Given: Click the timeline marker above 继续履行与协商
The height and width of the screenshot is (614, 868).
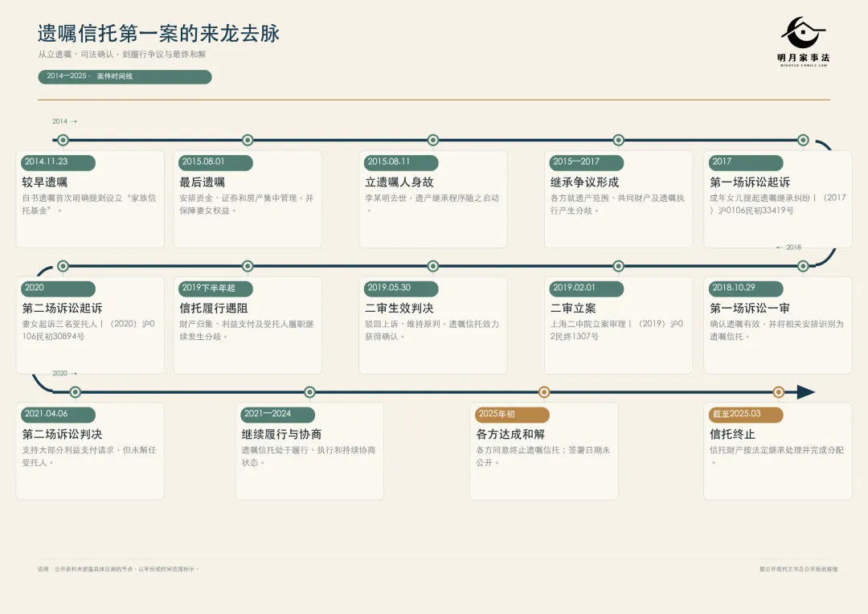Looking at the screenshot, I should 309,392.
